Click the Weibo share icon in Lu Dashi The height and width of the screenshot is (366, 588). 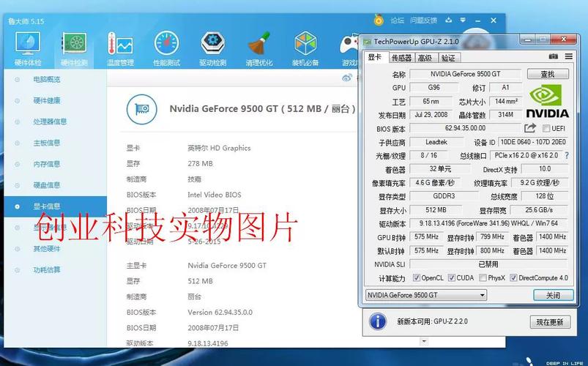[347, 78]
